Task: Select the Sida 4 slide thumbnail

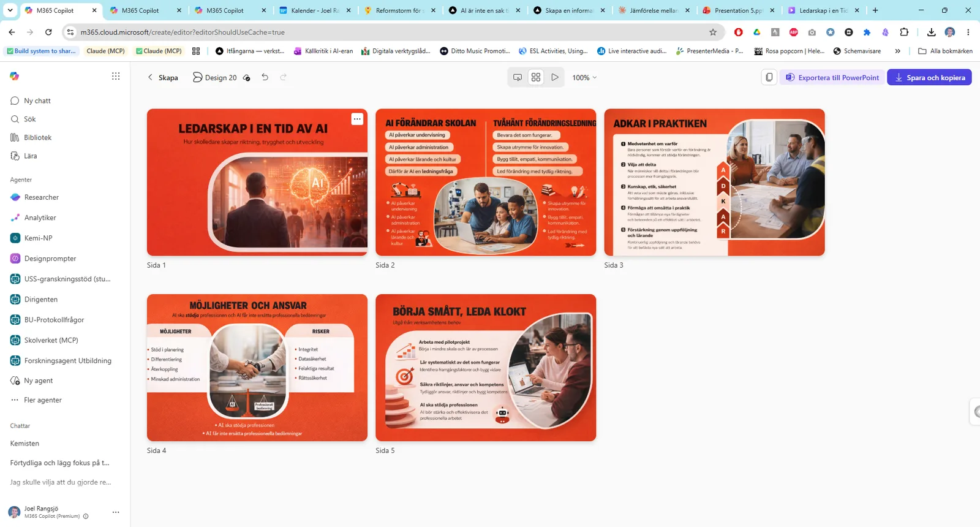Action: pyautogui.click(x=257, y=368)
